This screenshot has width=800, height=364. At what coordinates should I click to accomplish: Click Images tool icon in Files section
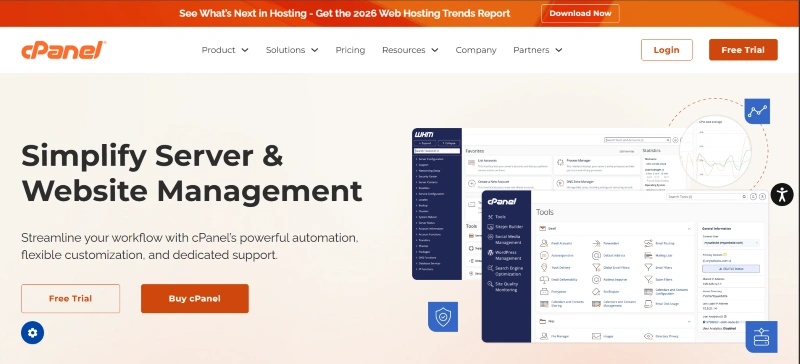click(596, 336)
